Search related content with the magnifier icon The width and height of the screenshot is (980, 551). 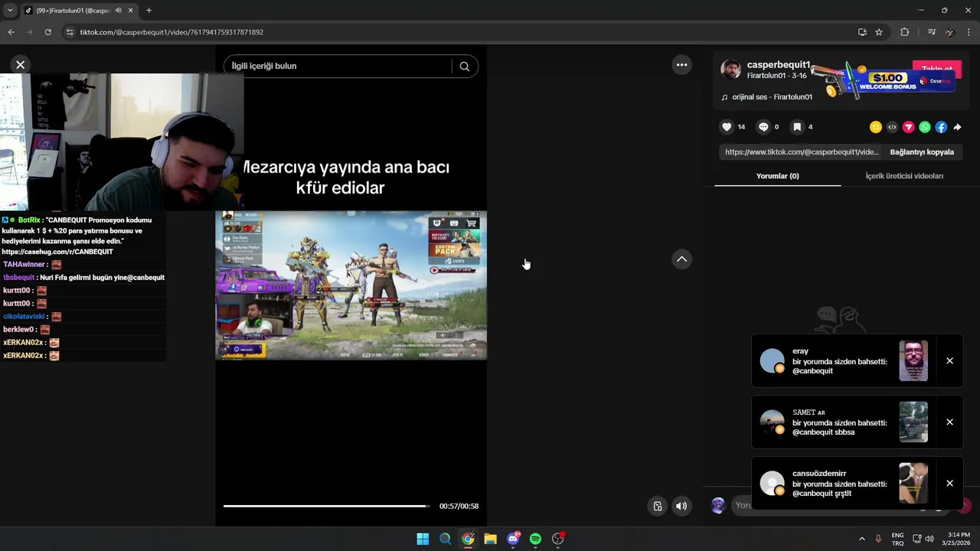[x=464, y=67]
